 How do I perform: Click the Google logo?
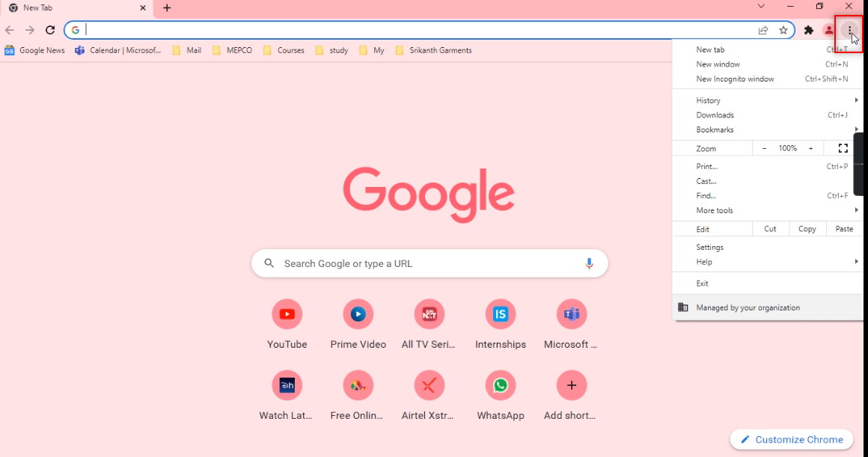pos(429,194)
